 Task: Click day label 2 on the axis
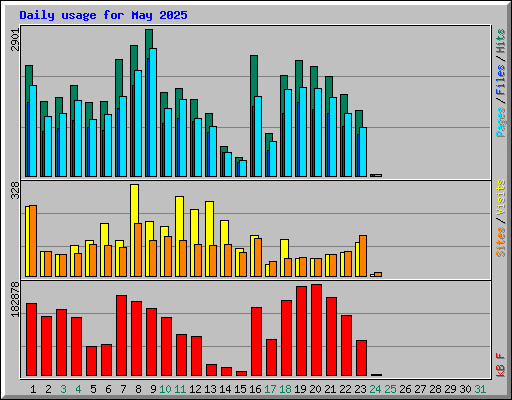(48, 389)
